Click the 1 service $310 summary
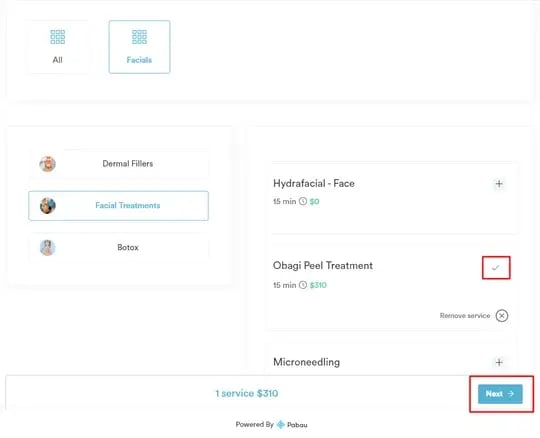Screen dimensions: 540x438 (247, 393)
